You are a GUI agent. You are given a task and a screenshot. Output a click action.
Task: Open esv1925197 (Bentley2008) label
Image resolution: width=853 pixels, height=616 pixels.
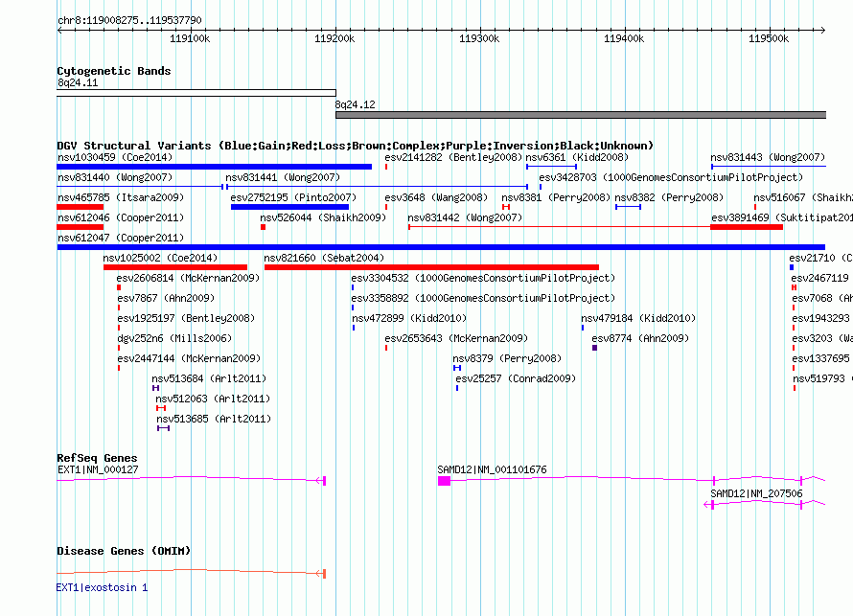click(186, 318)
